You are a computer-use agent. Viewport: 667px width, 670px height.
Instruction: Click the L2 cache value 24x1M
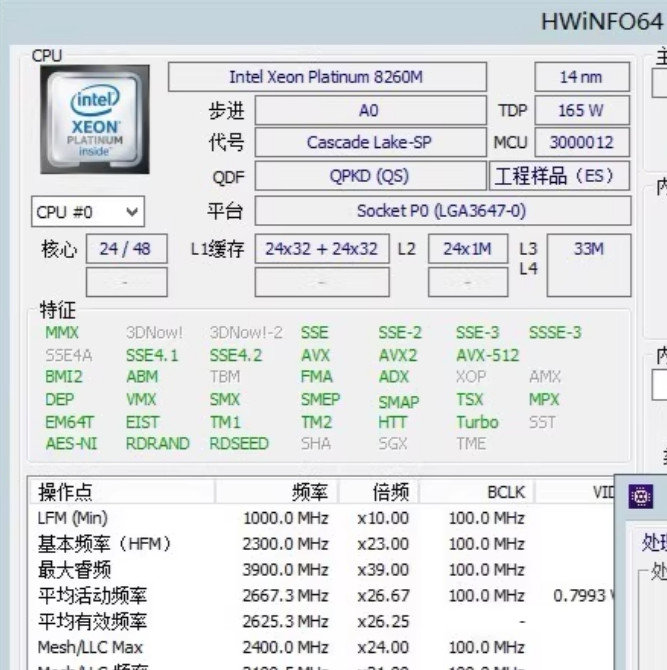[x=468, y=248]
